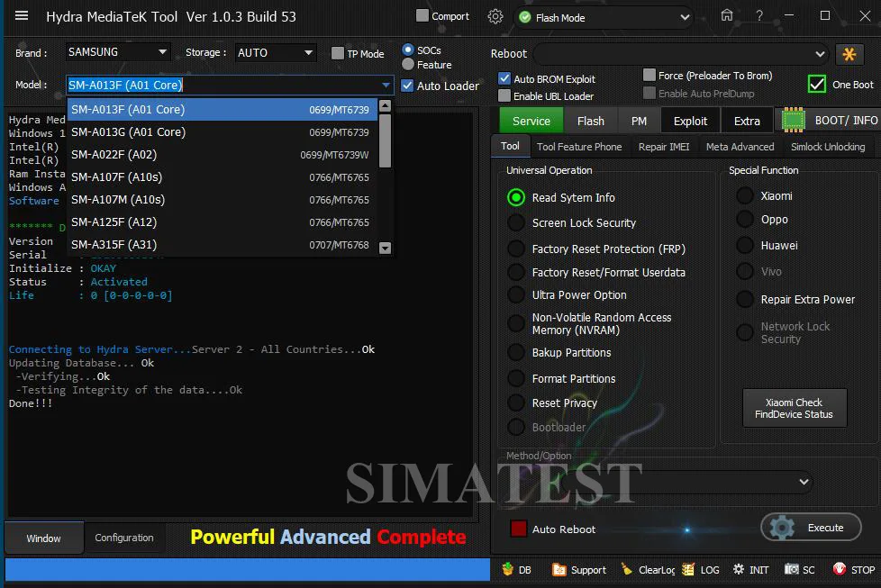Open the Meta Advanced subtab
Image resolution: width=881 pixels, height=588 pixels.
[740, 147]
